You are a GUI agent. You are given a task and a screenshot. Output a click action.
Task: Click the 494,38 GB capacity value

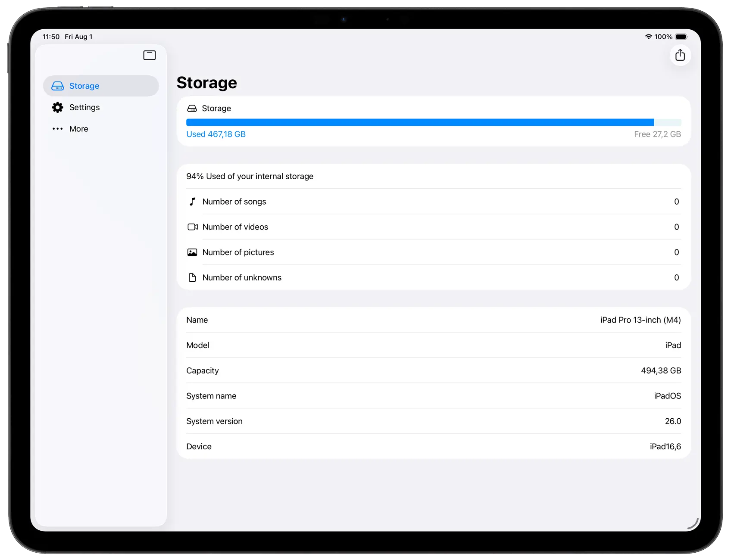(661, 371)
